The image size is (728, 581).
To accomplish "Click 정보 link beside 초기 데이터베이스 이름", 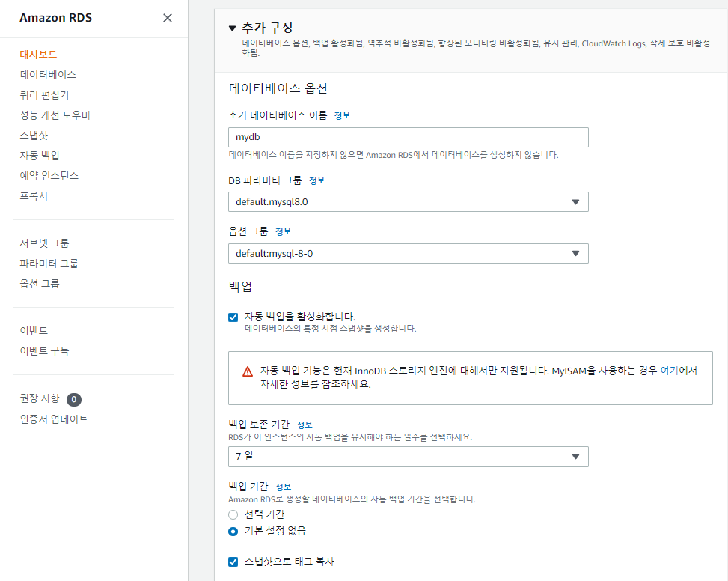I will point(342,115).
